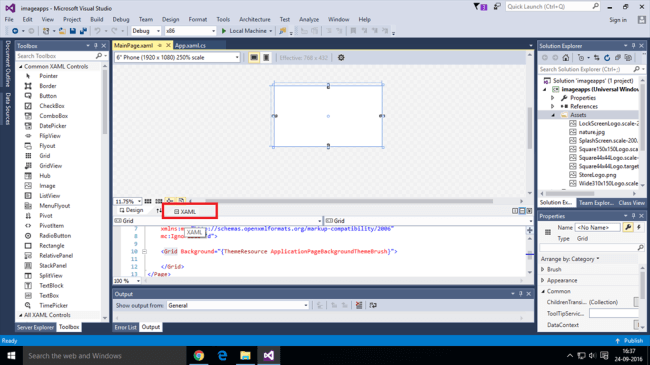Click the Redo toolbar icon
650x365 pixels.
(114, 31)
